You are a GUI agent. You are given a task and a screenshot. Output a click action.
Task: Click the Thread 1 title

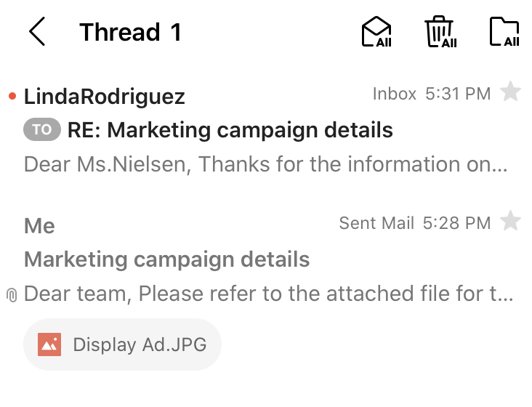[x=130, y=33]
